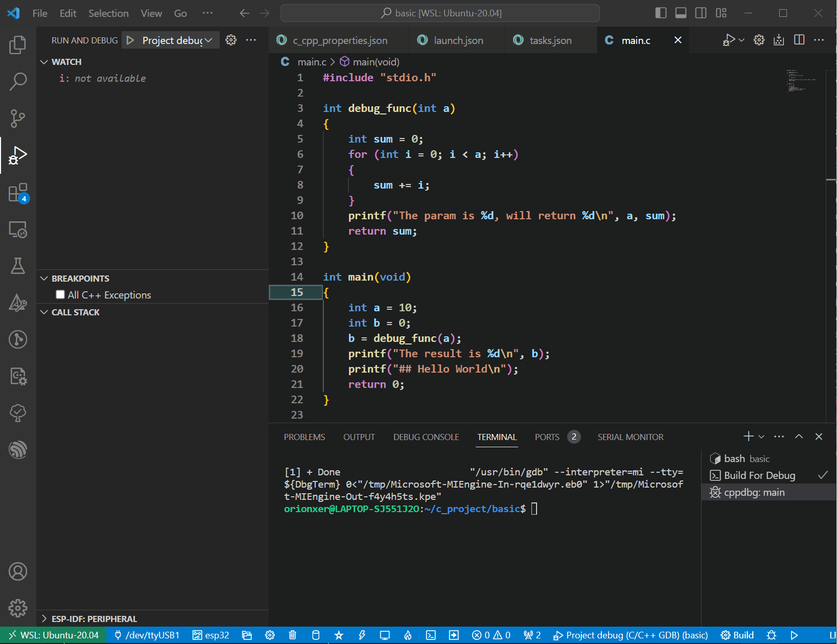Click the status bar debug bug icon
This screenshot has width=837, height=644.
pyautogui.click(x=772, y=635)
